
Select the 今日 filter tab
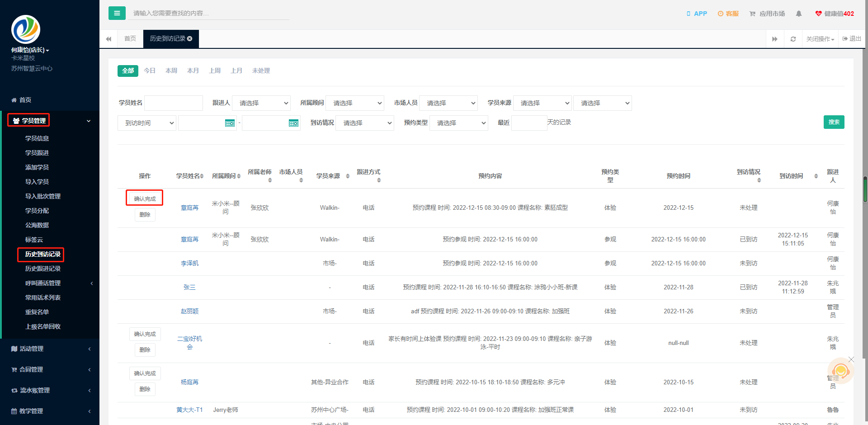tap(150, 71)
